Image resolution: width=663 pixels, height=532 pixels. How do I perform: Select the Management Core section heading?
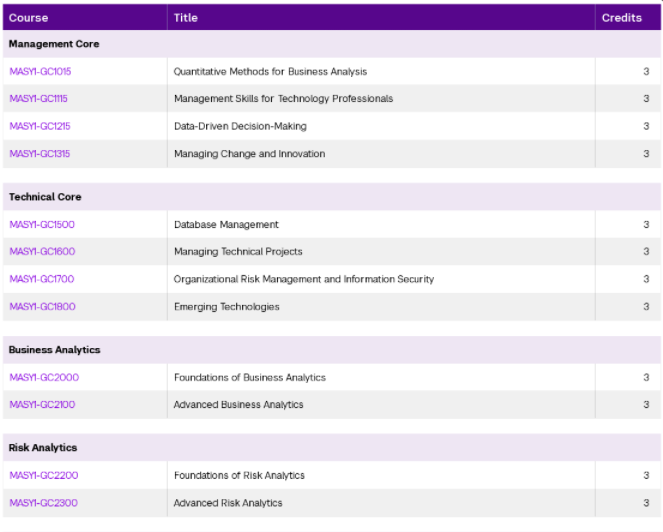click(x=54, y=44)
